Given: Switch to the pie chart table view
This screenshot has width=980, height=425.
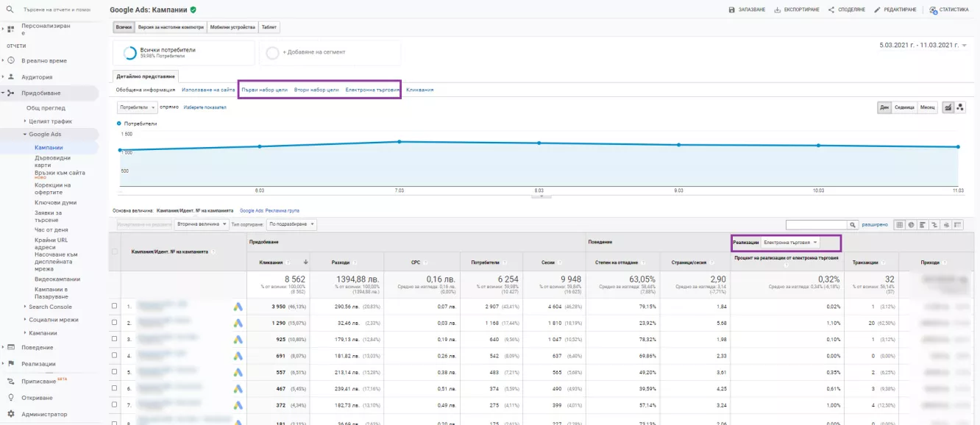Looking at the screenshot, I should [x=912, y=224].
